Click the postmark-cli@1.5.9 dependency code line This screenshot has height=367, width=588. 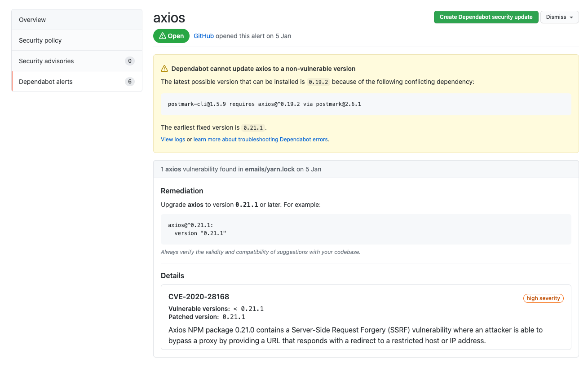[265, 104]
